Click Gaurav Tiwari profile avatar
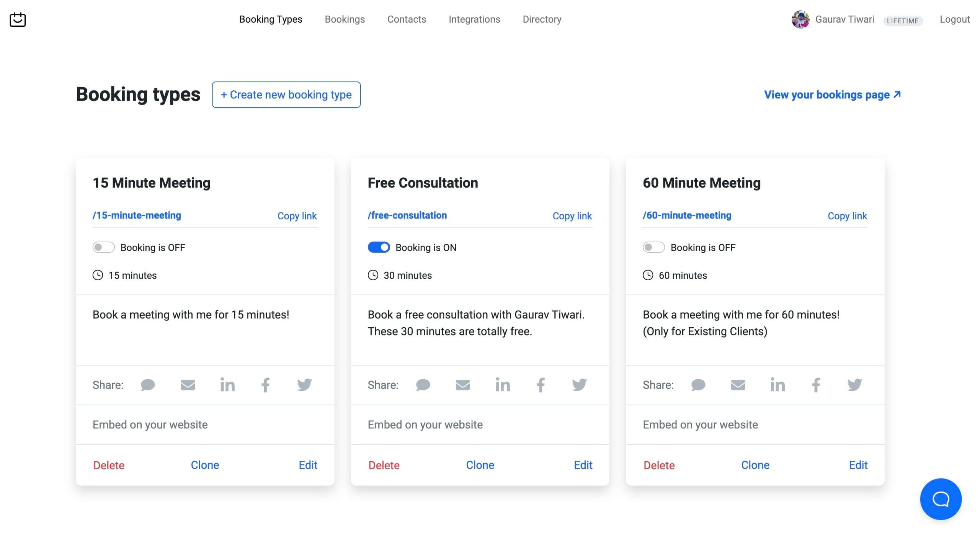980x534 pixels. [x=800, y=20]
